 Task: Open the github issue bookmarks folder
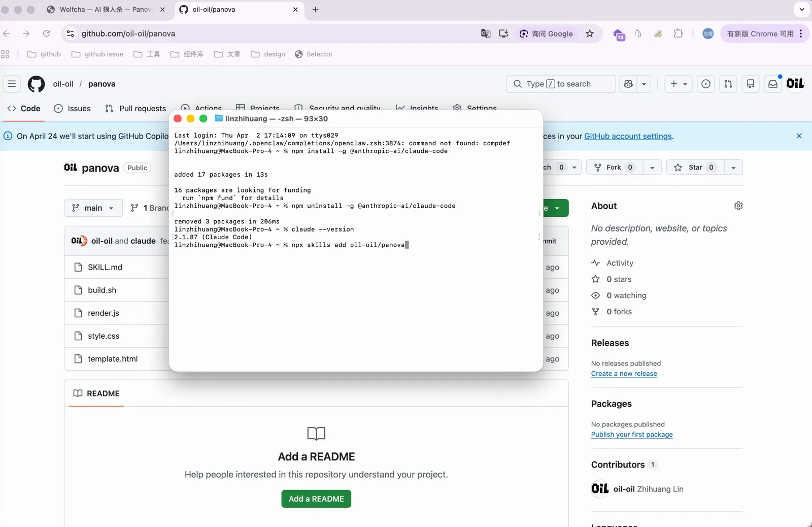click(97, 54)
